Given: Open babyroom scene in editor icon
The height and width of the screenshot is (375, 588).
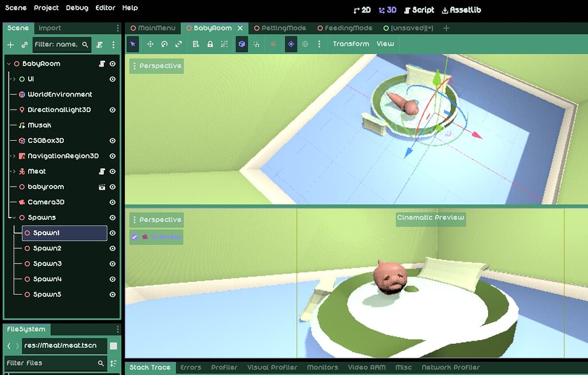Looking at the screenshot, I should (102, 187).
